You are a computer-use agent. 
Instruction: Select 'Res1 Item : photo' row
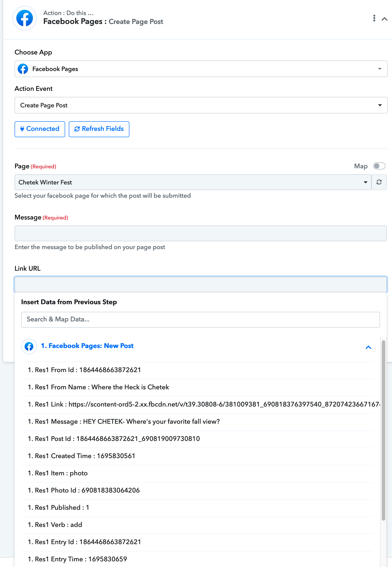pyautogui.click(x=197, y=473)
